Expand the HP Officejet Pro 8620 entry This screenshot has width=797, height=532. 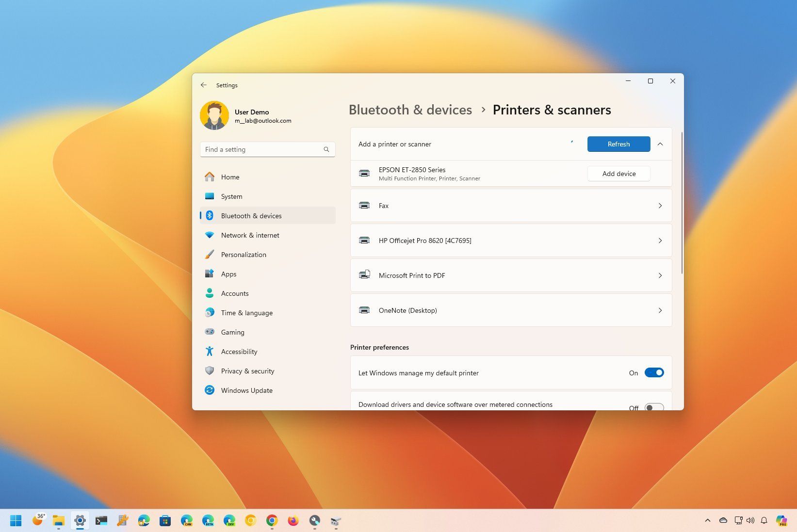pos(660,240)
